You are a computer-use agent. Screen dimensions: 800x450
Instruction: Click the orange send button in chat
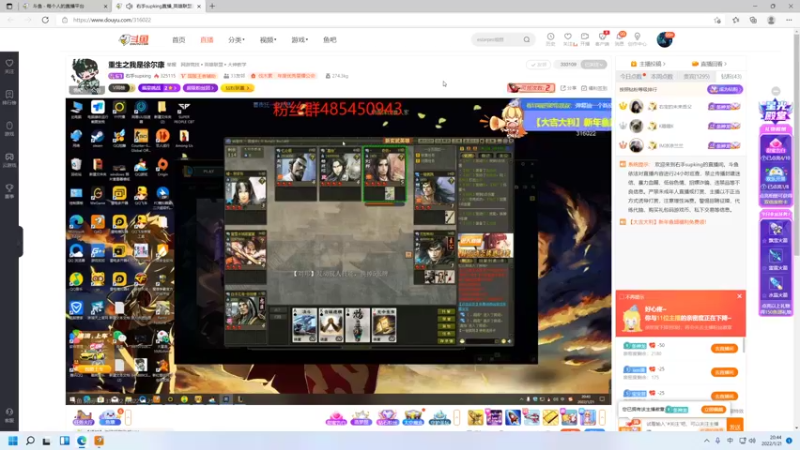[x=735, y=426]
